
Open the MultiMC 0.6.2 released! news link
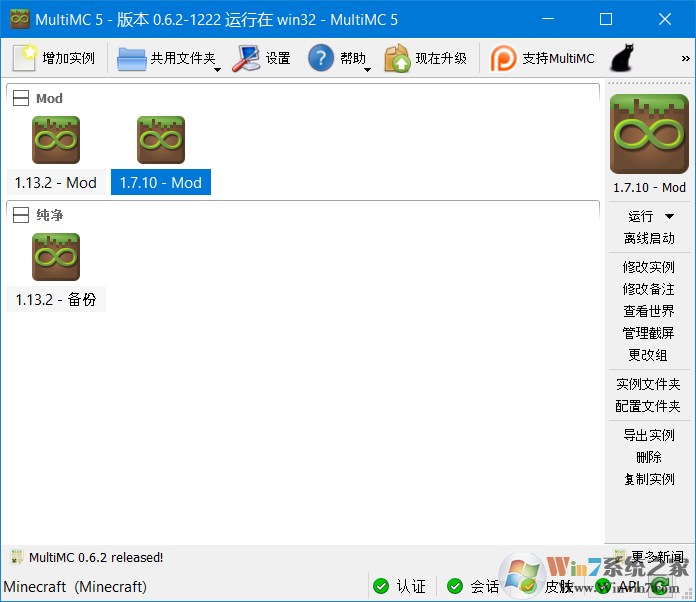[96, 557]
